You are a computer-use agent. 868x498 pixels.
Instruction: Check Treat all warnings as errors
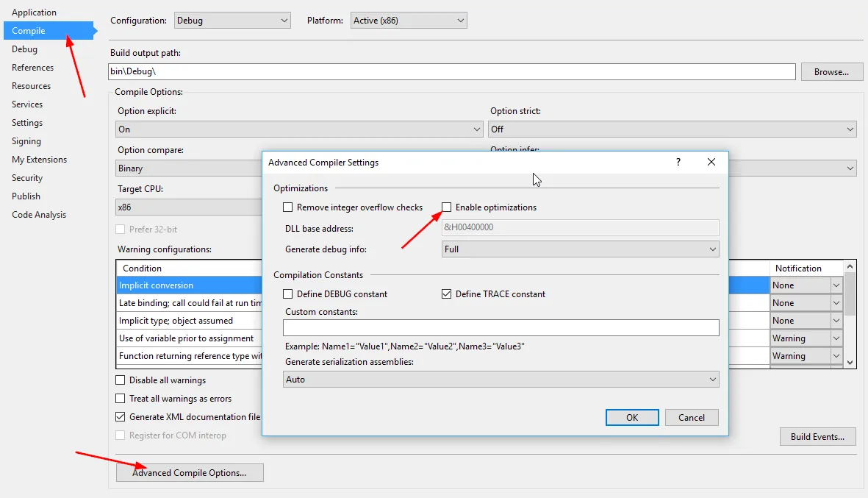[120, 398]
